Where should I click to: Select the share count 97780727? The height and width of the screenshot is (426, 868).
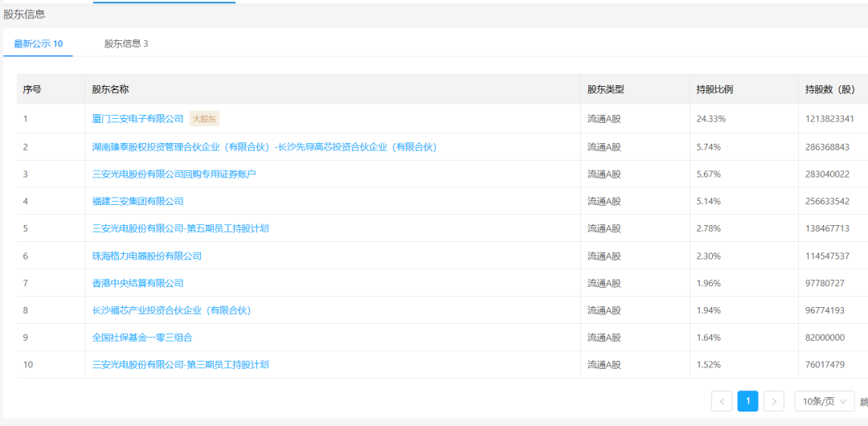click(x=825, y=283)
